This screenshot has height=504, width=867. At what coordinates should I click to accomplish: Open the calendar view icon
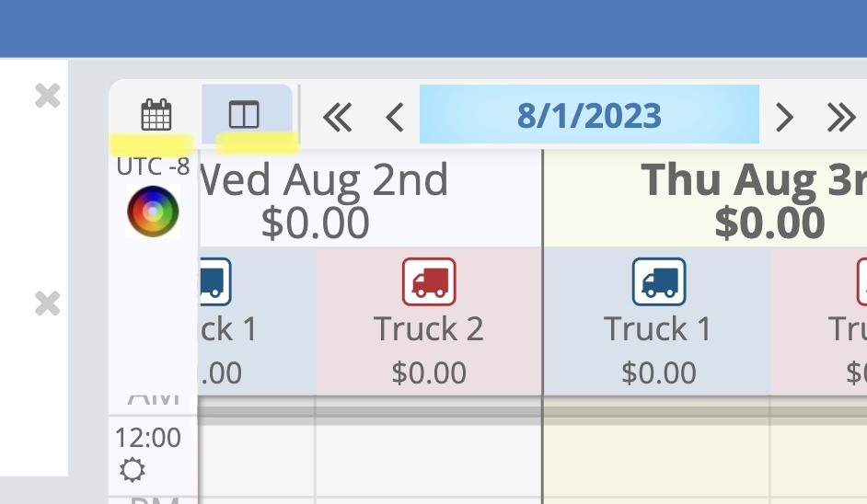[156, 115]
